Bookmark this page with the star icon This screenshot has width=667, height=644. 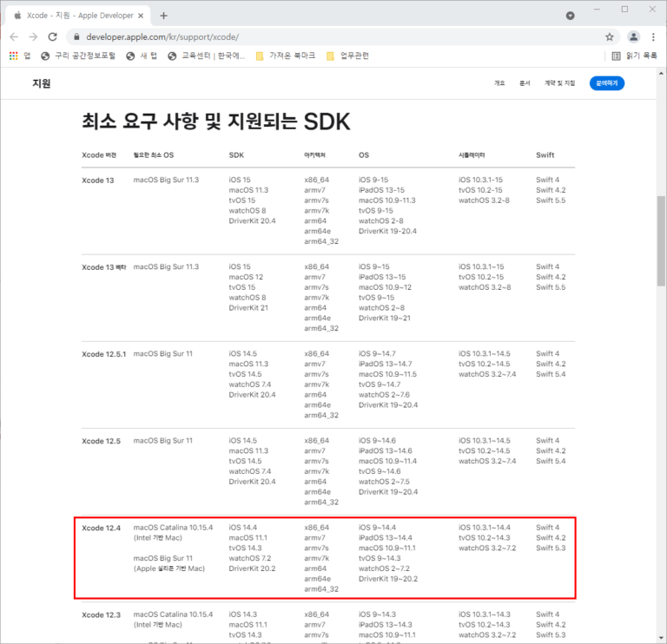610,37
